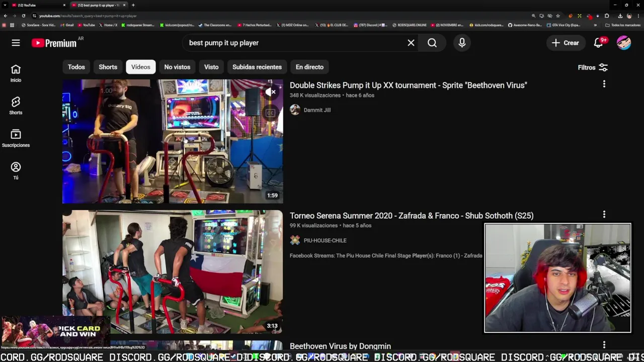Viewport: 644px width, 362px height.
Task: Click the PIU-HOUSE-CHILE channel avatar
Action: pyautogui.click(x=295, y=240)
